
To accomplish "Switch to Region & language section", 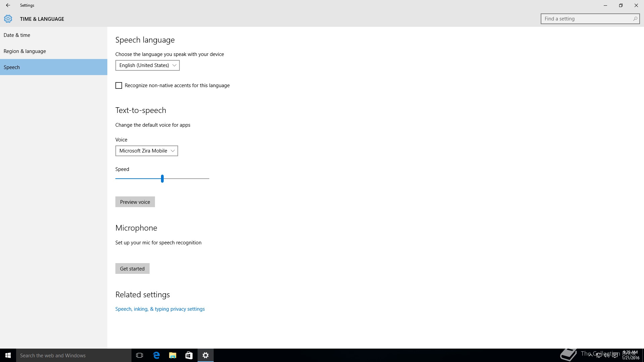I will pos(25,51).
